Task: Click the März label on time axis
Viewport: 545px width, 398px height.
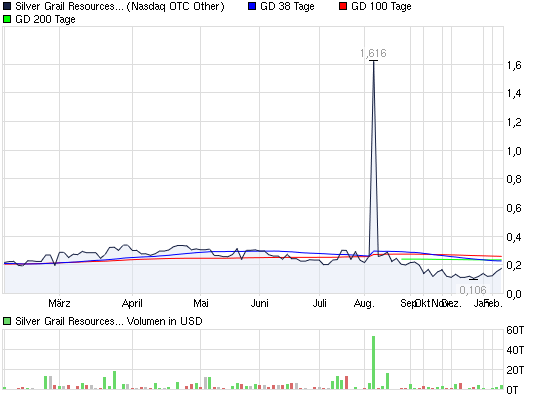Action: tap(59, 303)
